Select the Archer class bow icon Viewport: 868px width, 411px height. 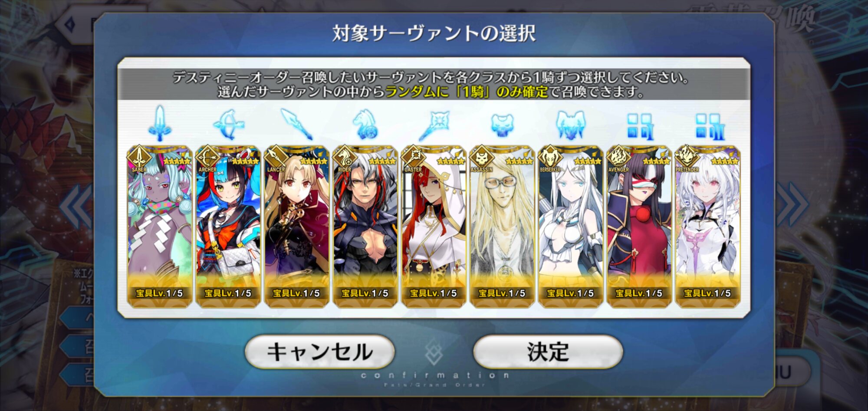pyautogui.click(x=228, y=124)
